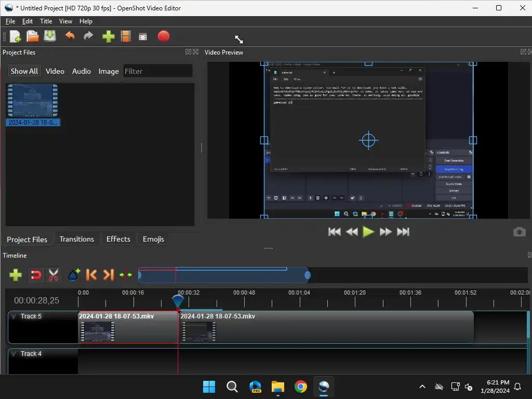Show hidden system tray icons
Image resolution: width=532 pixels, height=399 pixels.
click(x=422, y=387)
